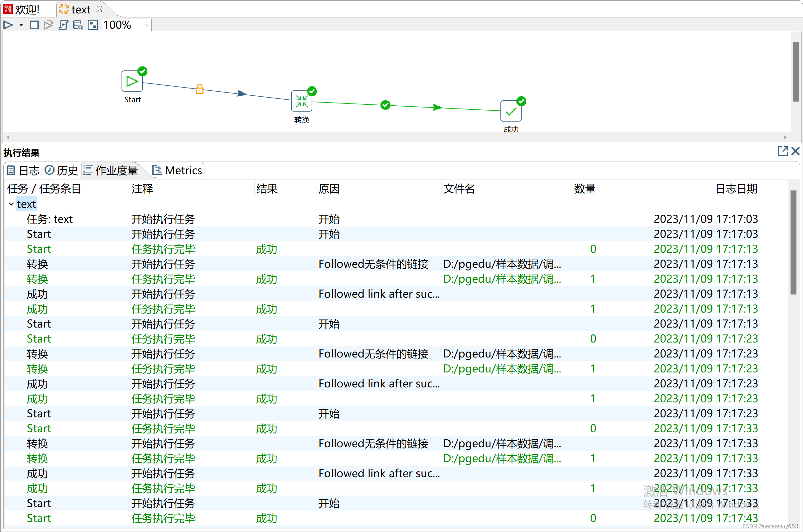
Task: Open the run options dropdown arrow
Action: [x=21, y=25]
